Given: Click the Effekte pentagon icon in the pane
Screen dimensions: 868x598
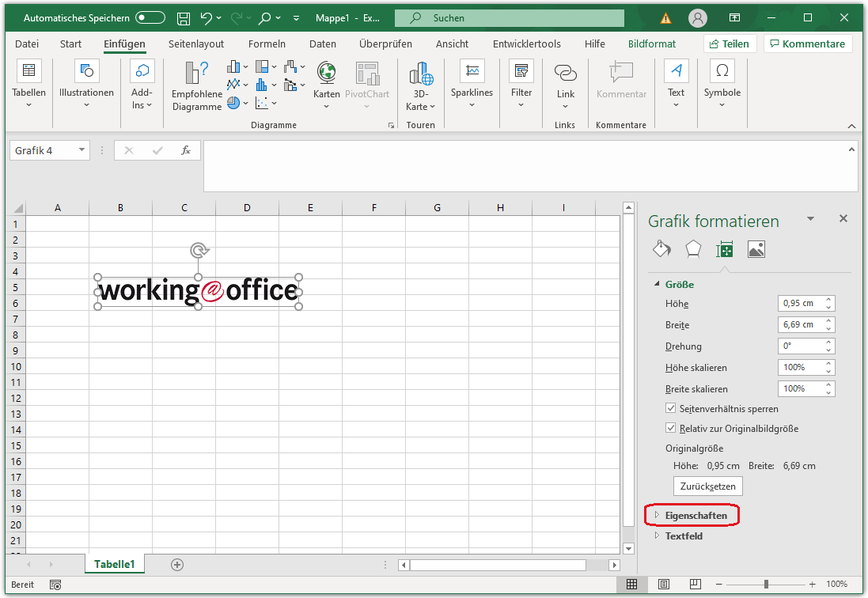Looking at the screenshot, I should [693, 248].
